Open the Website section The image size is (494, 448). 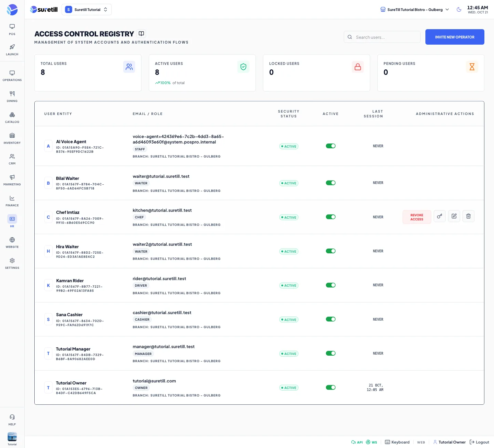(x=12, y=243)
